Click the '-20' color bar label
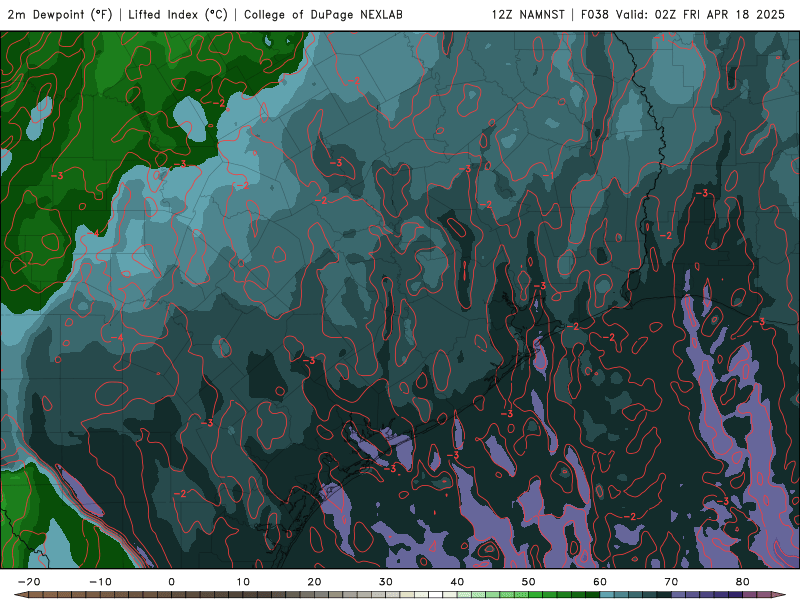 click(29, 582)
